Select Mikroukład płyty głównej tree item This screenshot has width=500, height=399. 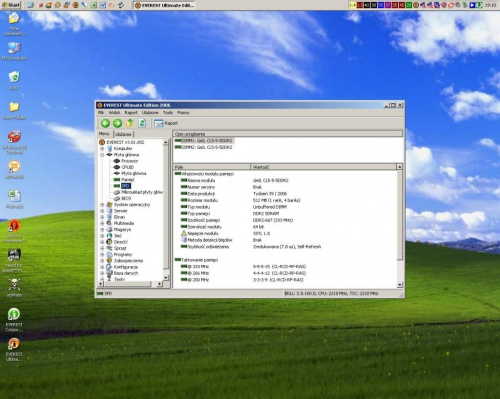click(x=142, y=192)
